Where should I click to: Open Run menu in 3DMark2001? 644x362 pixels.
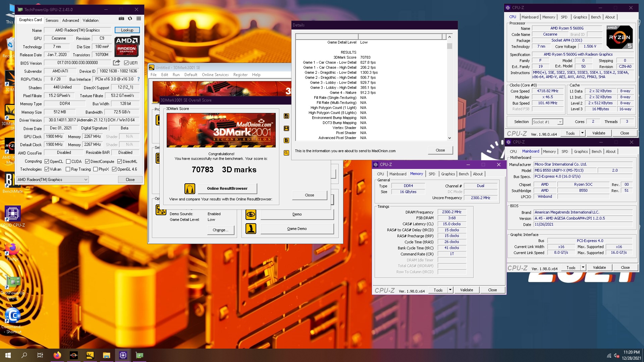[x=176, y=75]
